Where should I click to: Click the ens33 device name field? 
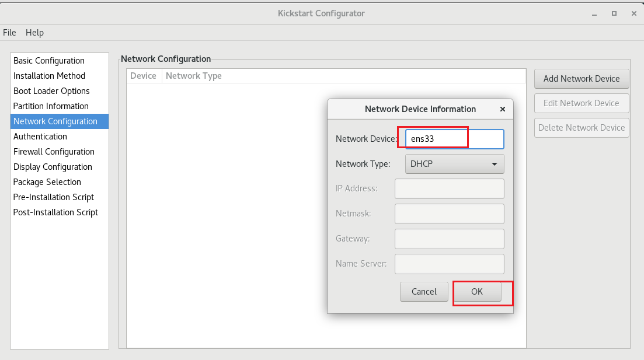pos(436,139)
